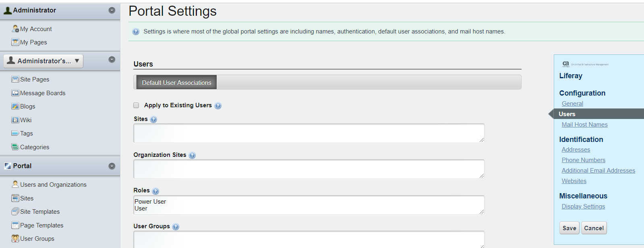Click help icon next to Sites label
Image resolution: width=644 pixels, height=248 pixels.
(153, 119)
